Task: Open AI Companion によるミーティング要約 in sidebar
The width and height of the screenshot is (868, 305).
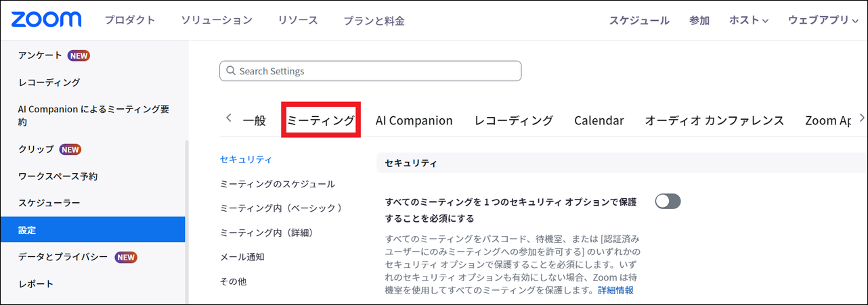Action: click(x=93, y=116)
